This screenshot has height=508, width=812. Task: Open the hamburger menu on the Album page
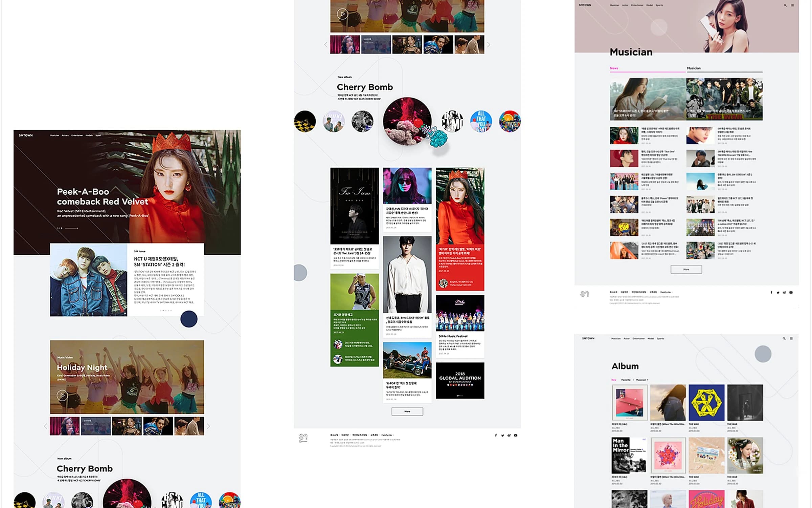tap(791, 338)
